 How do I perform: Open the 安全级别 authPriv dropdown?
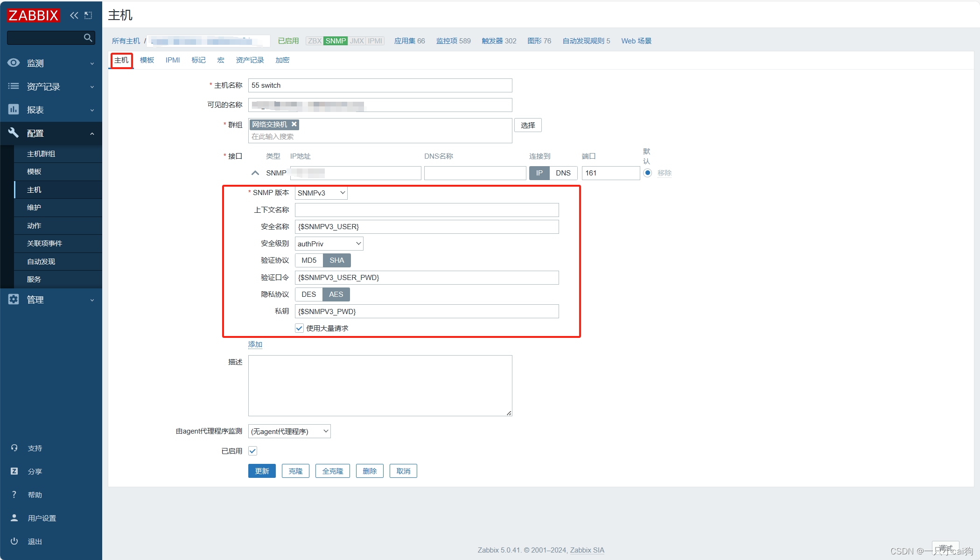point(329,243)
